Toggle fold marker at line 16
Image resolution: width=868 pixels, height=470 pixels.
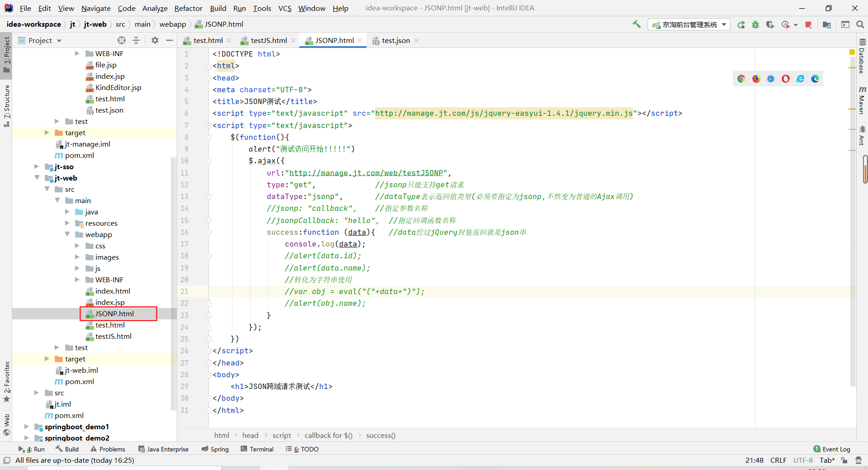(x=209, y=232)
